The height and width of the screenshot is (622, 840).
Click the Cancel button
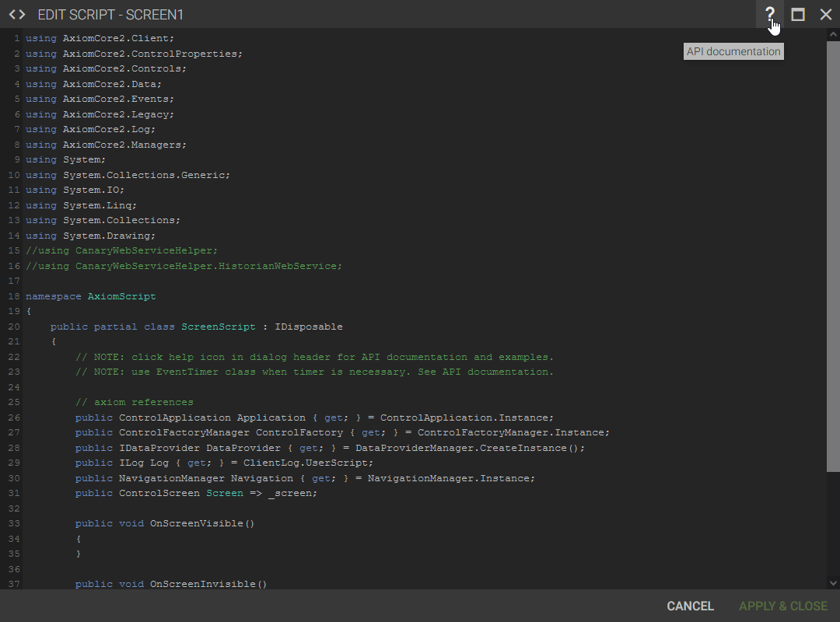[x=690, y=606]
